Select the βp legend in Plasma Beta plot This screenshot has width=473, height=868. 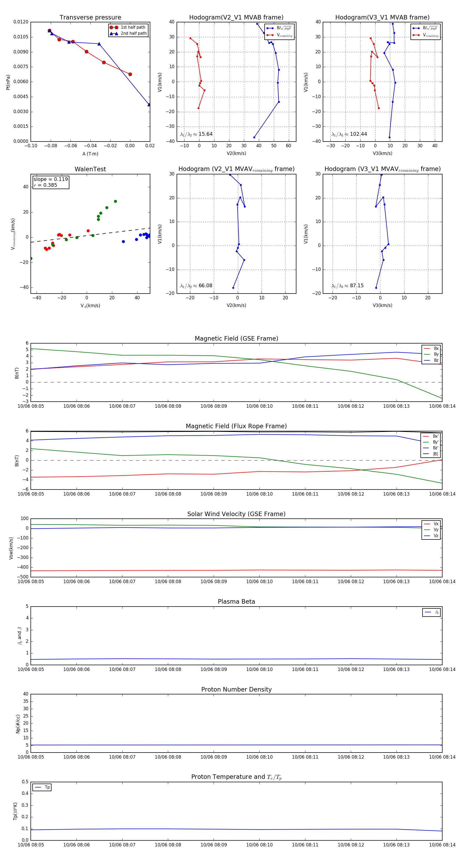(431, 612)
